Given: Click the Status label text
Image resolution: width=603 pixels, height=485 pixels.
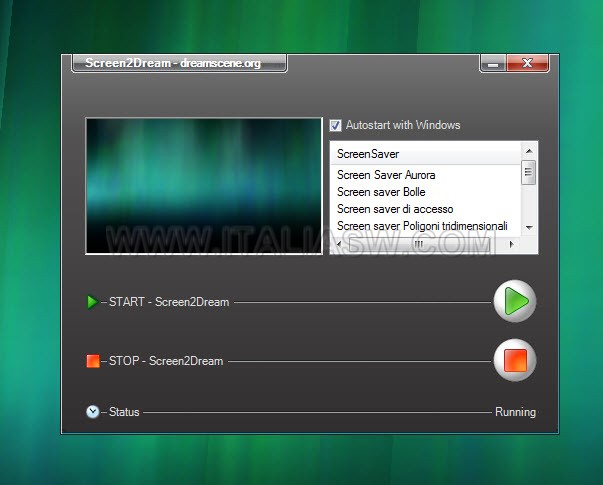Looking at the screenshot, I should tap(124, 412).
